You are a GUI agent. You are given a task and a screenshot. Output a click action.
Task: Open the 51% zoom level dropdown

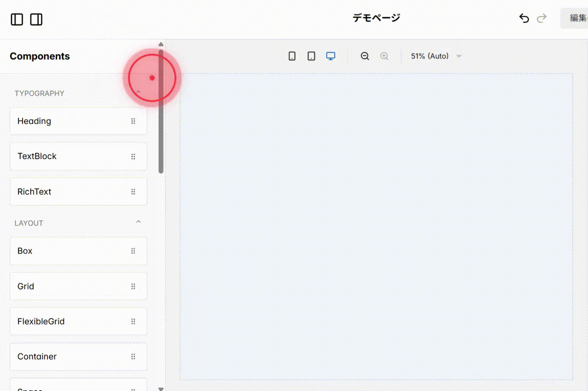(x=436, y=56)
